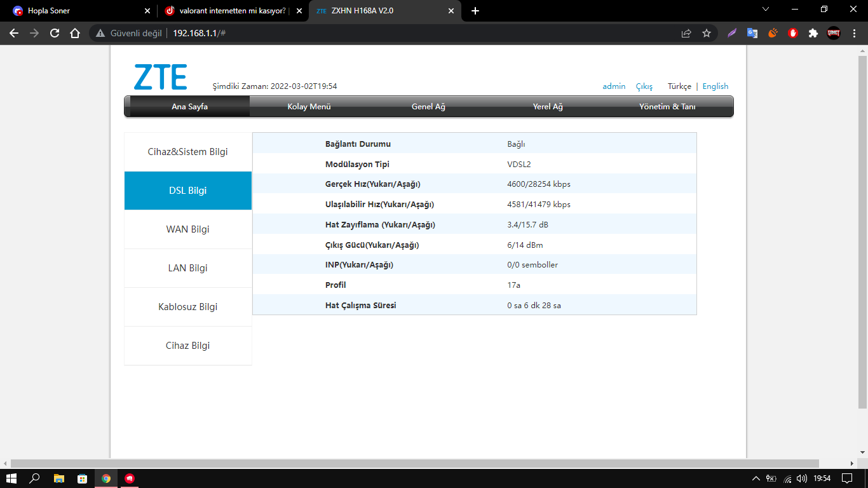
Task: Select Cihaz Bilgi in the sidebar
Action: 188,346
